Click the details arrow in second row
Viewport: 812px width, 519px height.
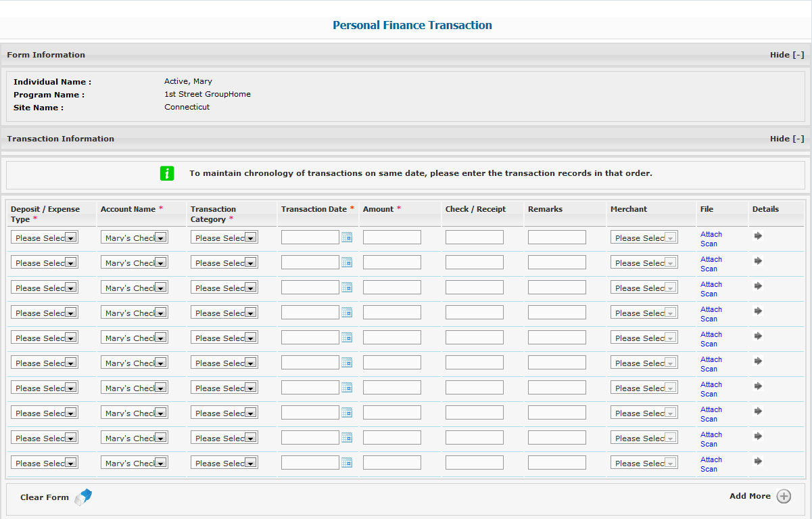(758, 261)
